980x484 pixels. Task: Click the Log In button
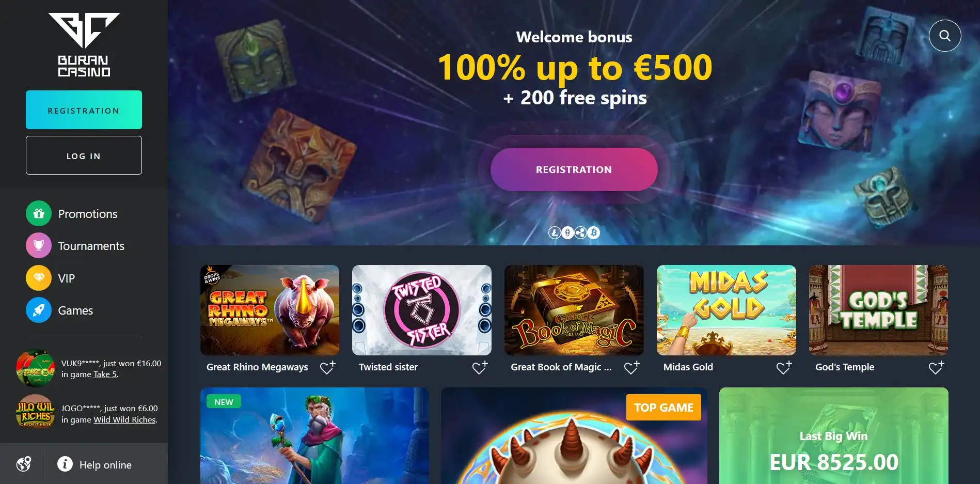tap(84, 155)
